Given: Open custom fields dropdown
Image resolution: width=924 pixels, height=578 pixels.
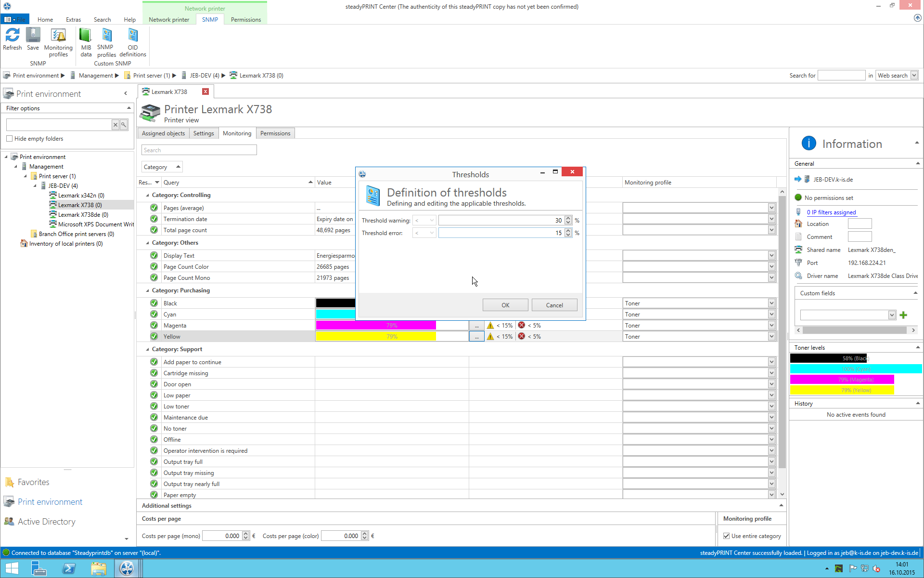Looking at the screenshot, I should (x=892, y=315).
